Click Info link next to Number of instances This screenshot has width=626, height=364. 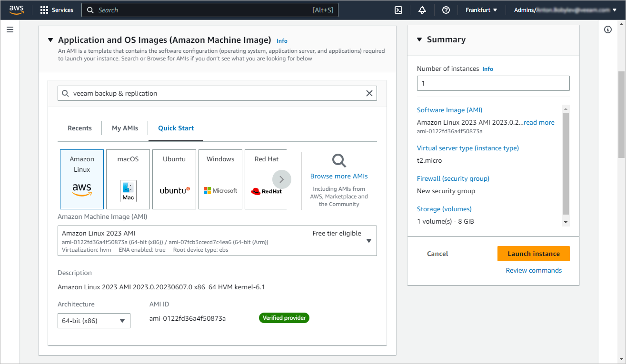click(x=487, y=69)
